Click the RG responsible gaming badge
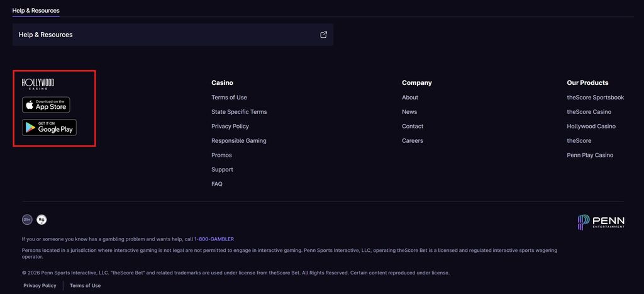Image resolution: width=644 pixels, height=294 pixels. pos(42,220)
